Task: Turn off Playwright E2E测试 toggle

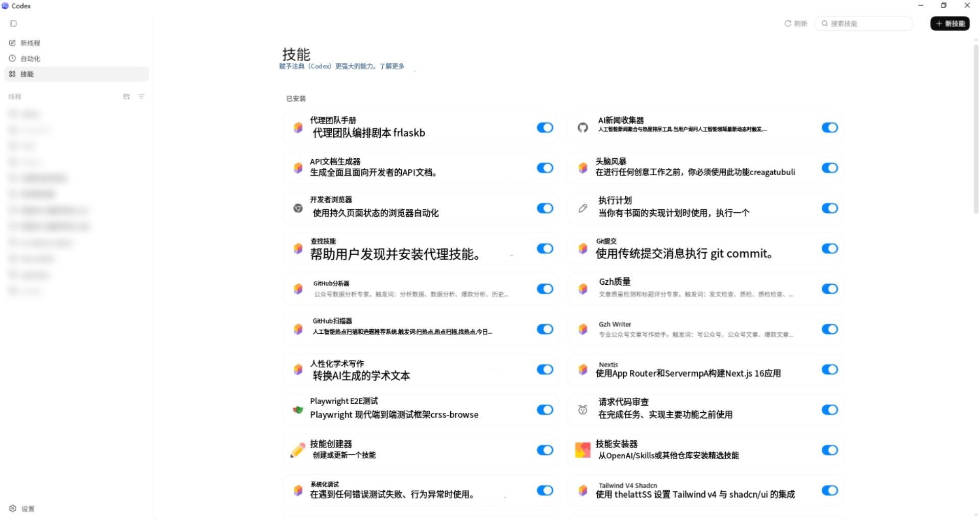Action: coord(545,410)
